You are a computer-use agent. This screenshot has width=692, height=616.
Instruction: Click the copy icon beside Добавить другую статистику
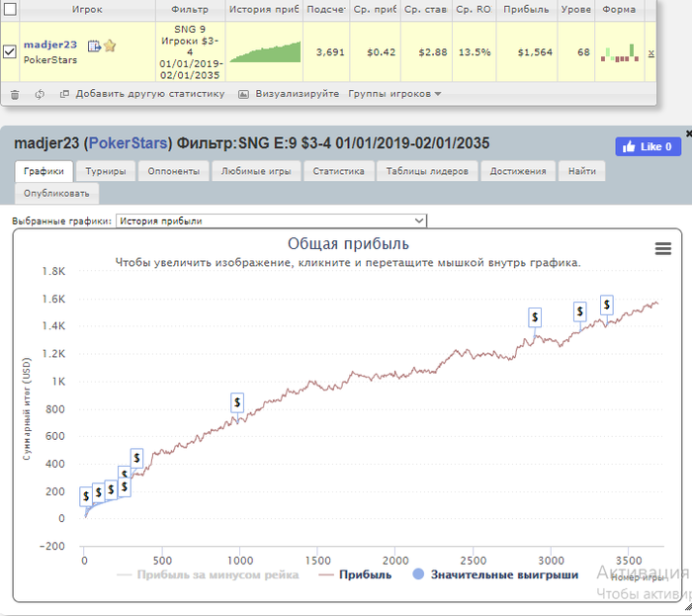pyautogui.click(x=64, y=94)
